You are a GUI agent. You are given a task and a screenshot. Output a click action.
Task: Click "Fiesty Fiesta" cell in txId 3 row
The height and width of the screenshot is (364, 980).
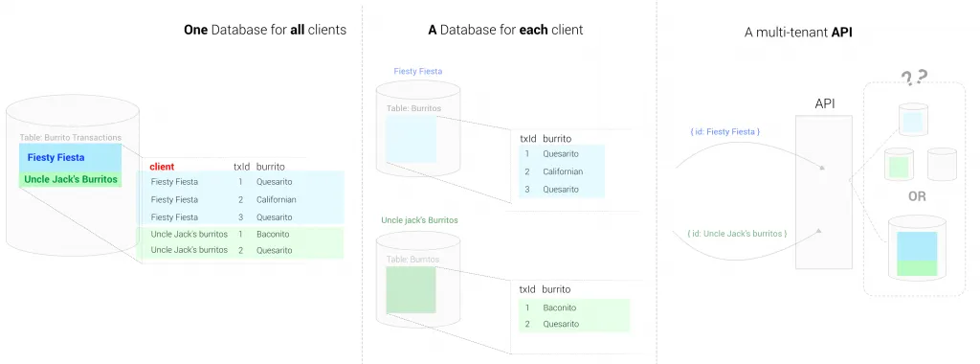click(174, 217)
